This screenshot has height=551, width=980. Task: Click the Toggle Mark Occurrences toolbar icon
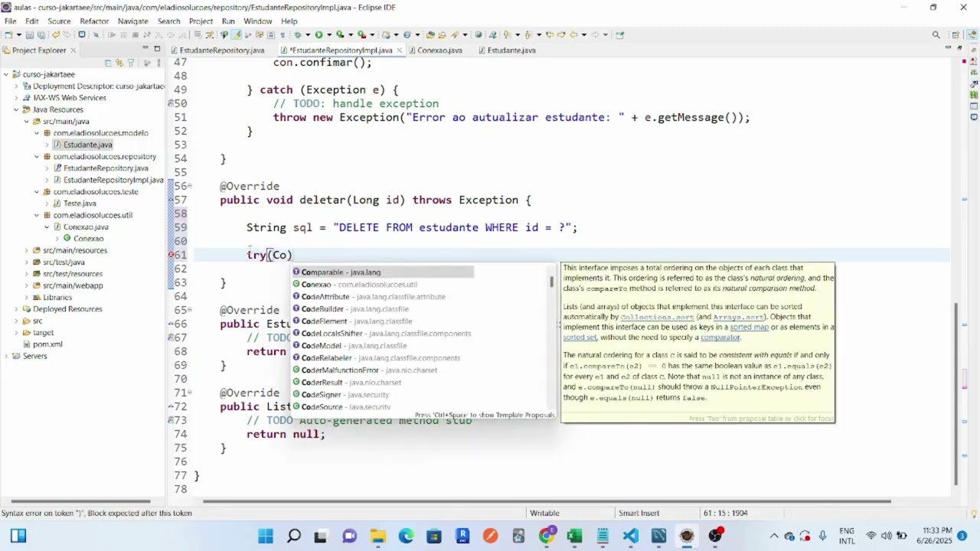[237, 34]
